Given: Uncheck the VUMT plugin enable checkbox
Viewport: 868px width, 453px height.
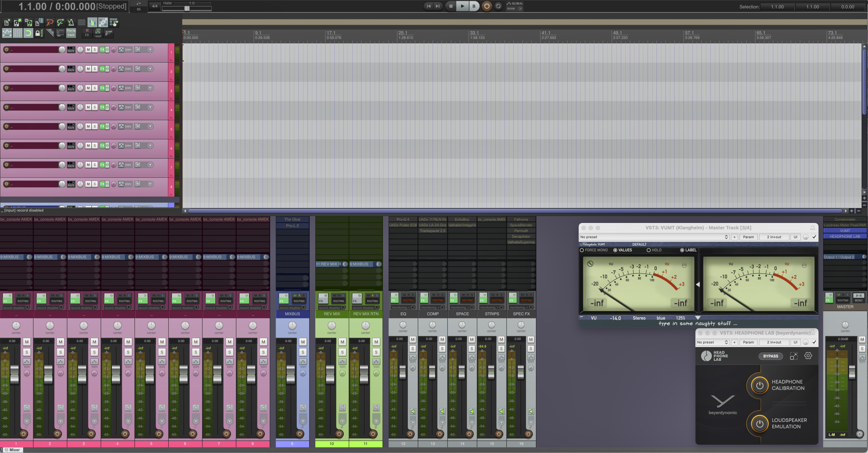Looking at the screenshot, I should pyautogui.click(x=814, y=237).
